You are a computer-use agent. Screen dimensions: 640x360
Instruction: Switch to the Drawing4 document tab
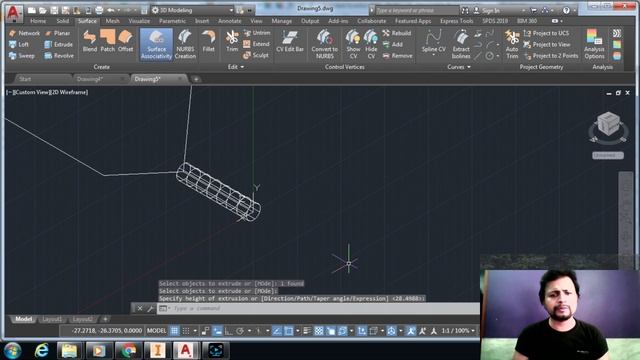pos(101,79)
